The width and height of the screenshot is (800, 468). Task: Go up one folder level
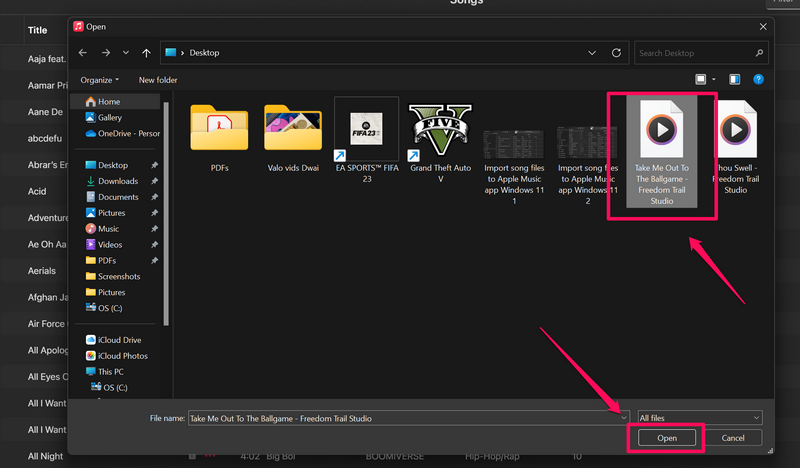pos(146,53)
